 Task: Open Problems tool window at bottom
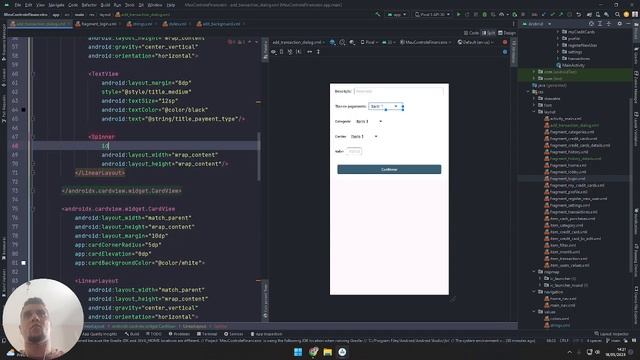pos(180,334)
